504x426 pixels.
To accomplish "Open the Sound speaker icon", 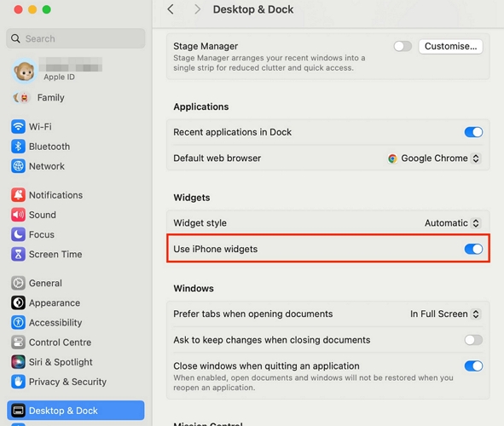I will (18, 215).
